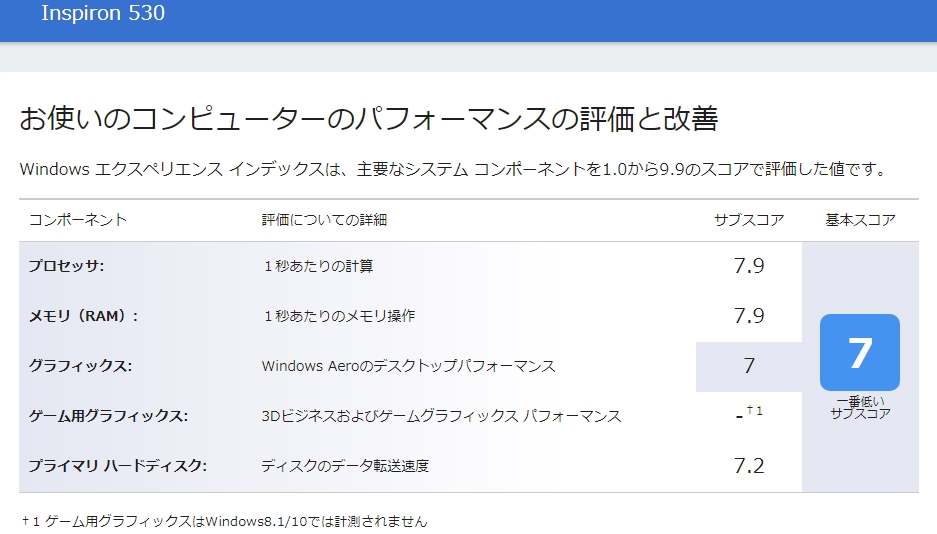Viewport: 937px width, 534px height.
Task: Select the page heading お使いのコンピューターのパフォーマンスの評価と改善
Action: click(x=369, y=118)
